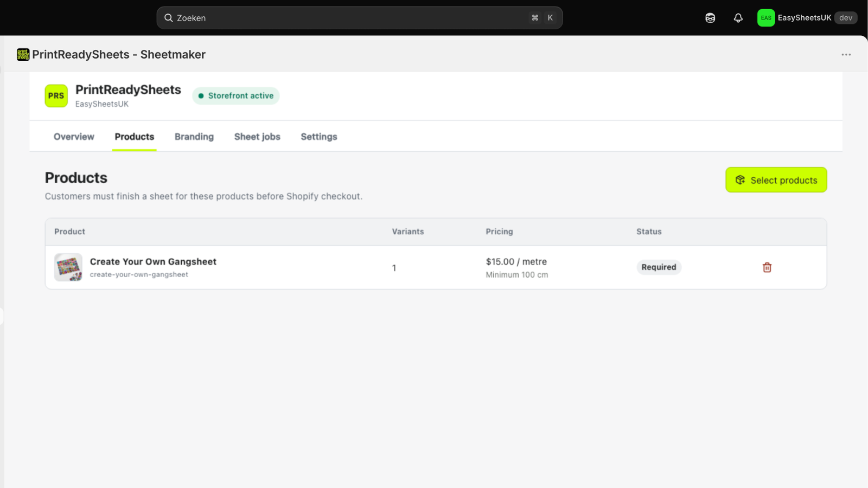Click the package icon on Select products

[740, 180]
